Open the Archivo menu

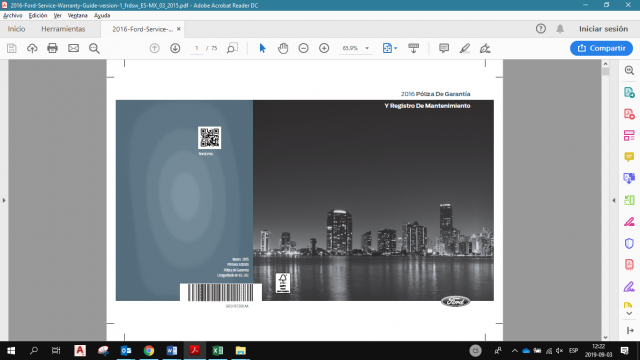pos(13,16)
